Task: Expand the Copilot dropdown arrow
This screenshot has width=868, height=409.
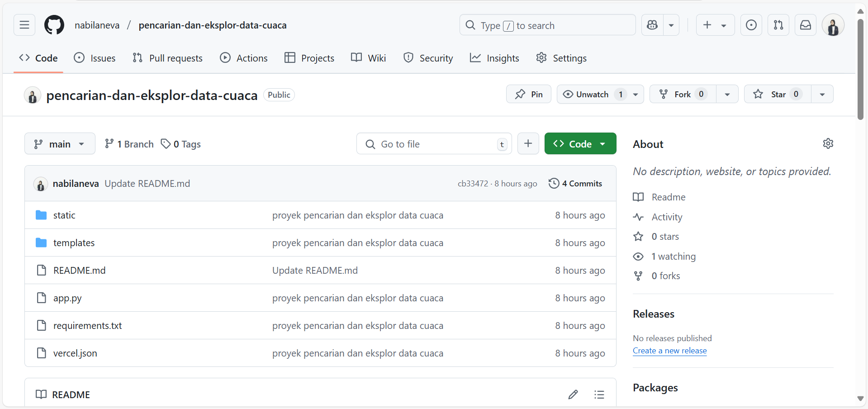Action: (671, 25)
